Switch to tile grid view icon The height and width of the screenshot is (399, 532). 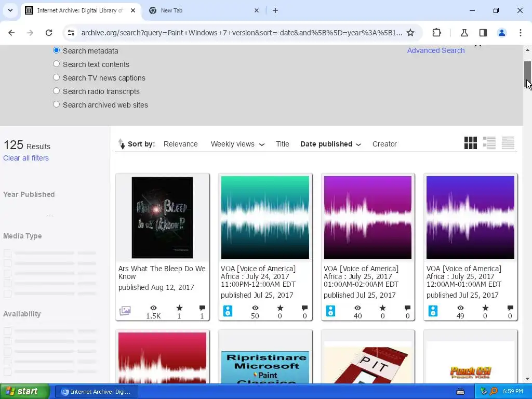(x=470, y=143)
